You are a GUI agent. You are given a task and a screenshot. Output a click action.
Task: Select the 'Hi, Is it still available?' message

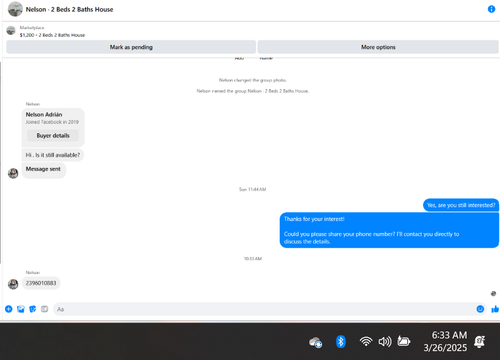coord(53,155)
